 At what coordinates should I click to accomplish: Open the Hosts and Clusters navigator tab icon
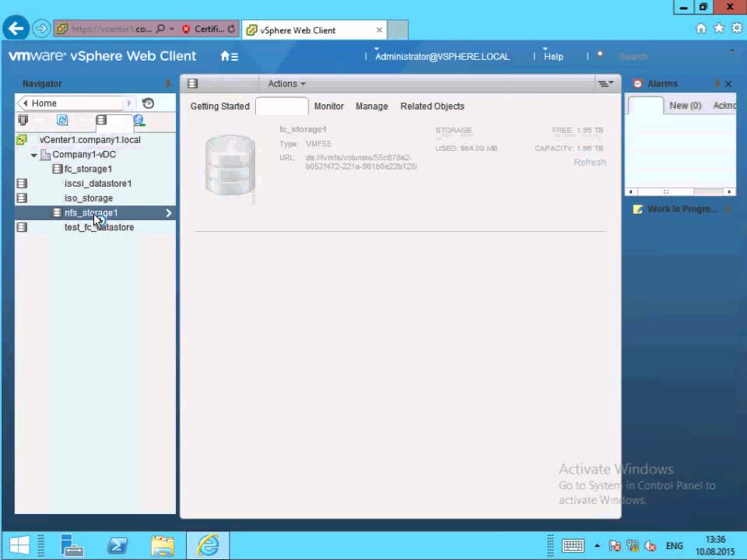[23, 120]
